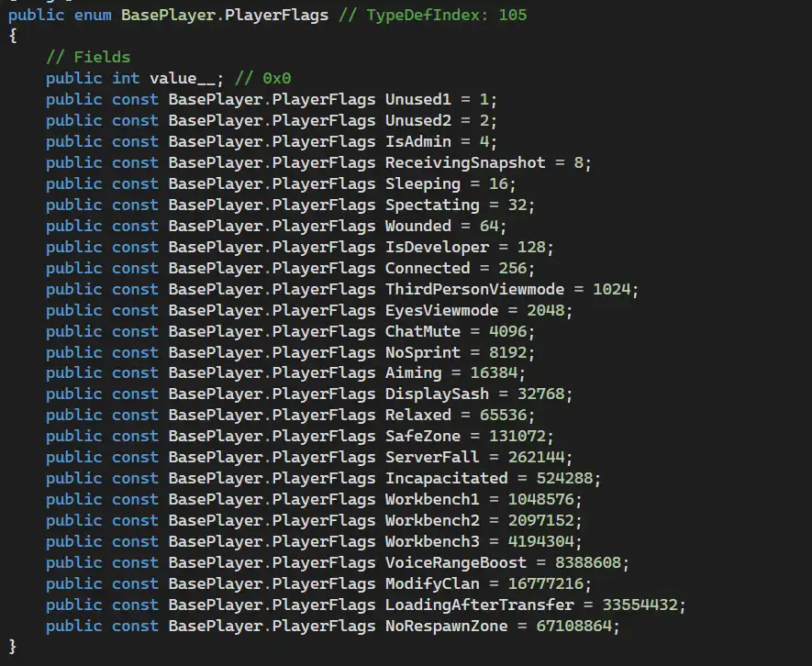812x666 pixels.
Task: Click the value 2048
Action: [x=545, y=310]
